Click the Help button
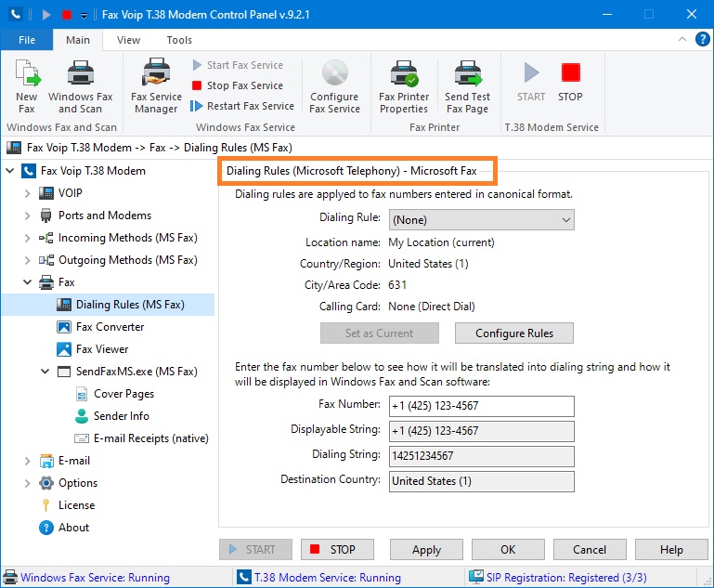Image resolution: width=714 pixels, height=588 pixels. click(671, 549)
